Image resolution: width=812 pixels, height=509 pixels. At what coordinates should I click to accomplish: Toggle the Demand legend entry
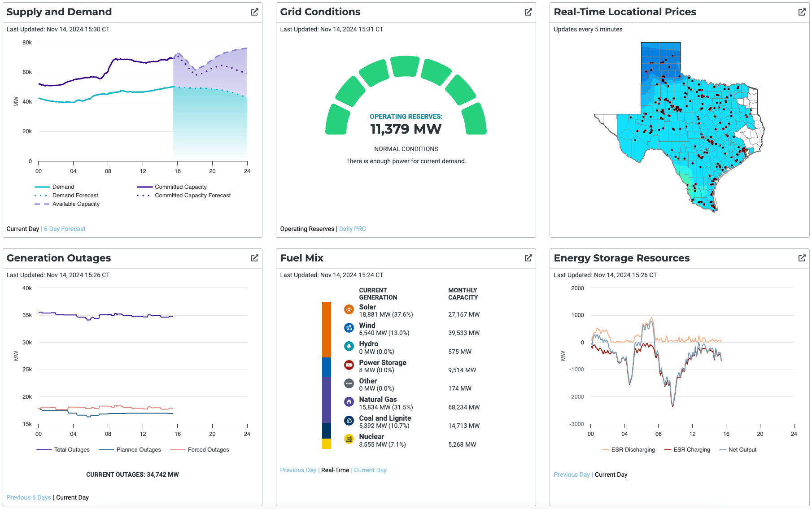tap(63, 187)
